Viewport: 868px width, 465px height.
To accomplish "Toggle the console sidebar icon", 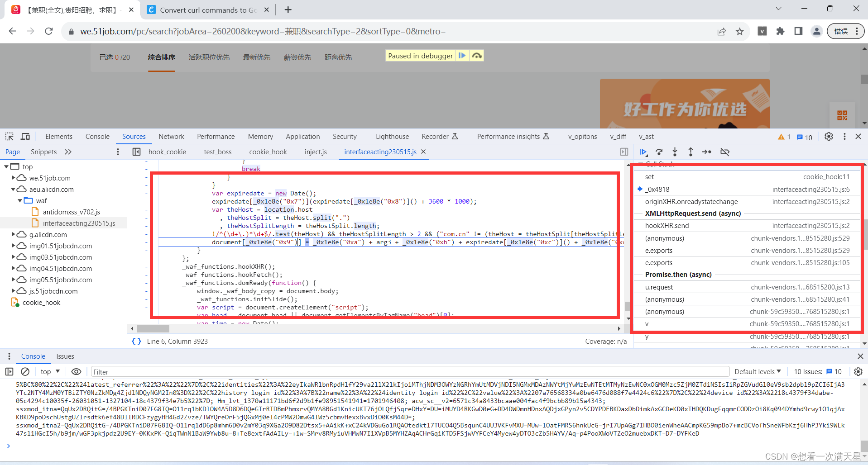I will (9, 372).
